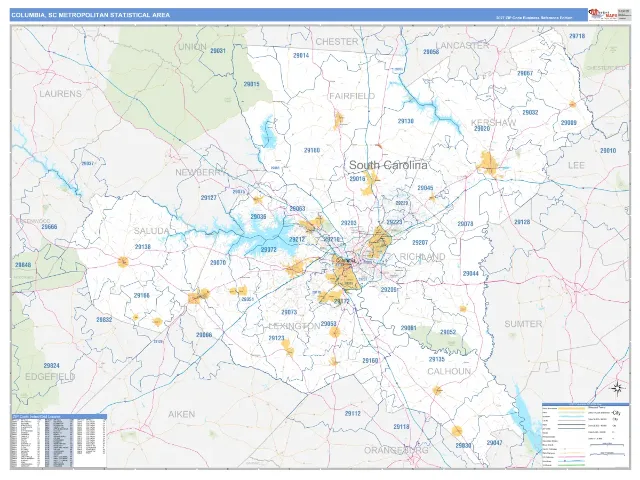The width and height of the screenshot is (640, 480).
Task: Click the RICHLAND county label
Action: tap(422, 257)
